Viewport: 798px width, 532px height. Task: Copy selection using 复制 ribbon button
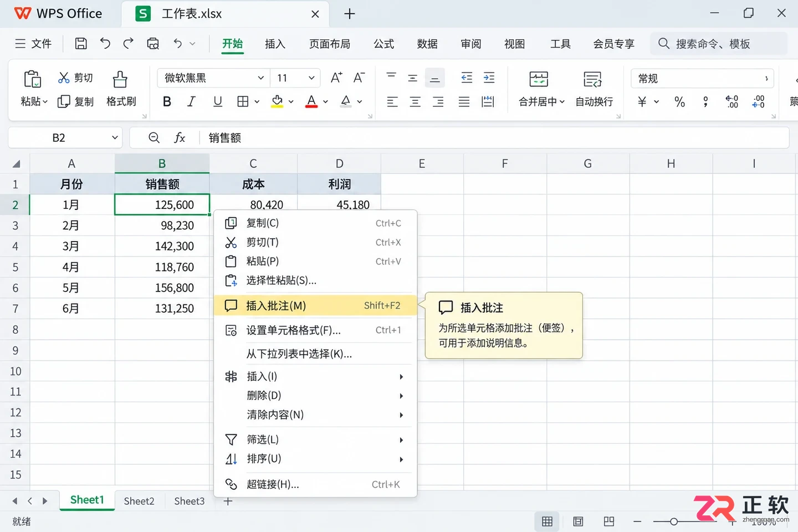point(75,101)
